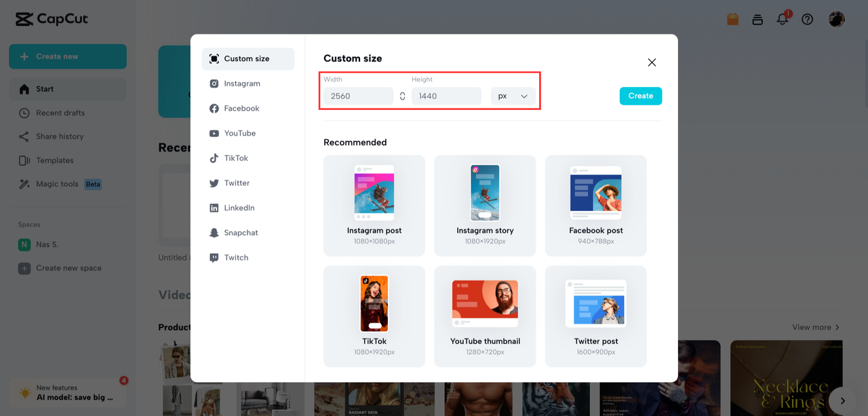Screen dimensions: 868x416
Task: Open Share history in sidebar
Action: 68,136
